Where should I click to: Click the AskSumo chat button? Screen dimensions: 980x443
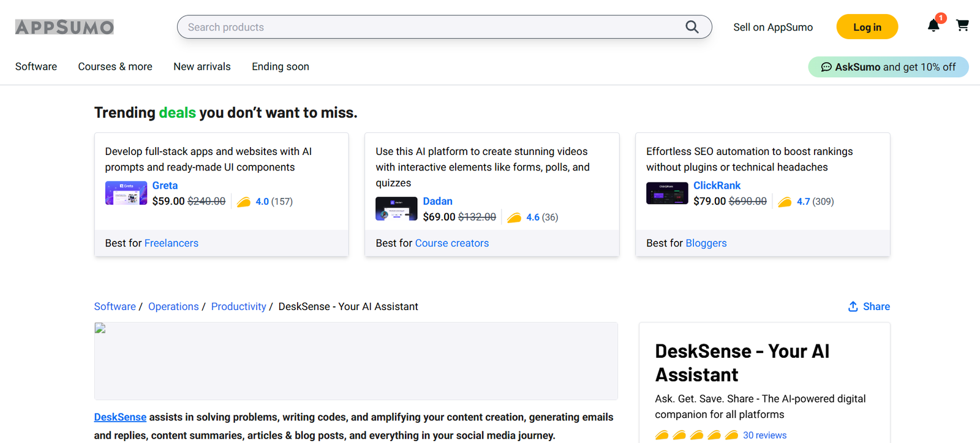(x=888, y=67)
